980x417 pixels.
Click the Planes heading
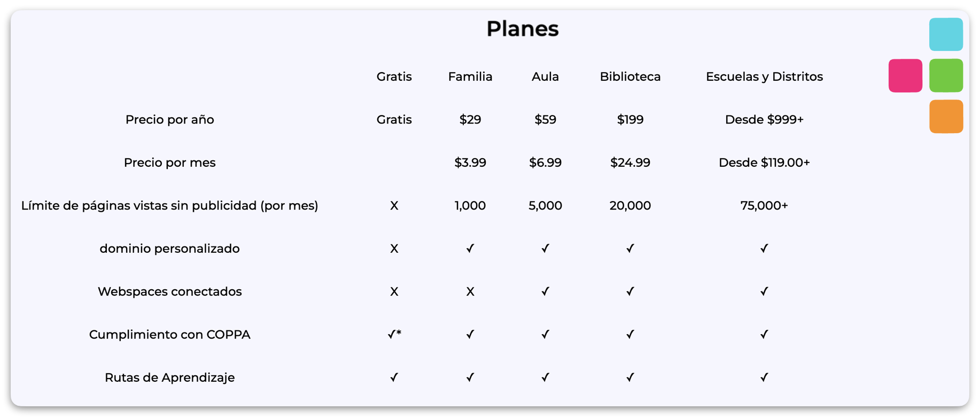point(522,29)
